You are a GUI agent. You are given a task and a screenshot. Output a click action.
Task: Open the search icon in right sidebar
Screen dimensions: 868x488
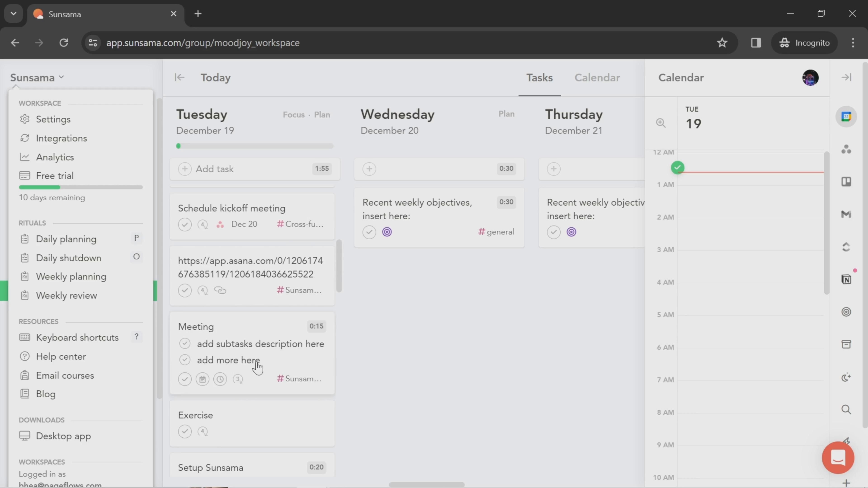(846, 410)
